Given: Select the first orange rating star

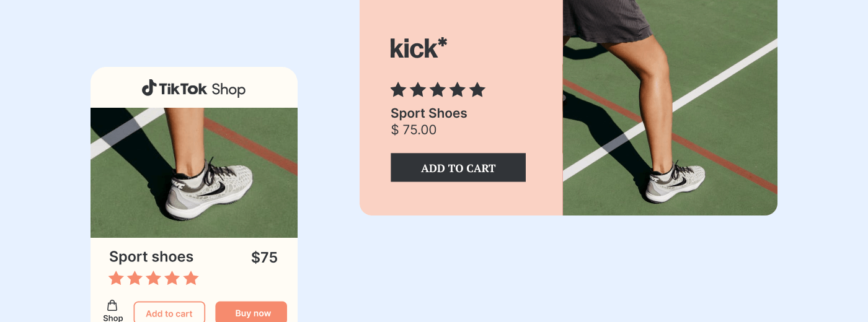Looking at the screenshot, I should 116,278.
